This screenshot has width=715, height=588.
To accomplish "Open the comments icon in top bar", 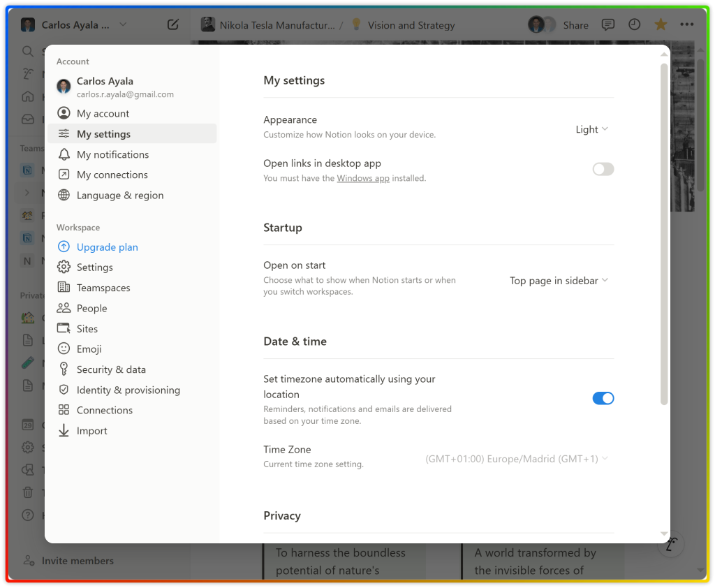I will 608,24.
